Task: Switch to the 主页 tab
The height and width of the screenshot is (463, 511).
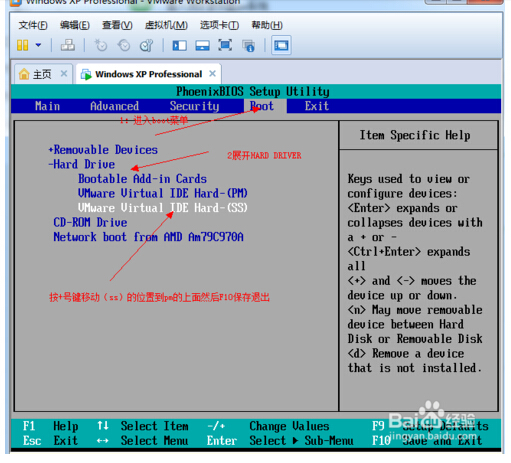Action: coord(42,74)
